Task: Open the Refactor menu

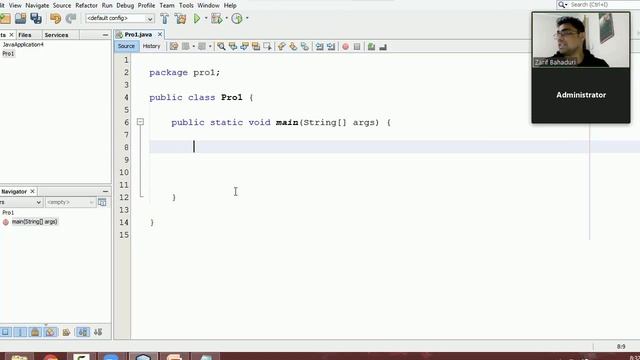Action: pyautogui.click(x=87, y=5)
